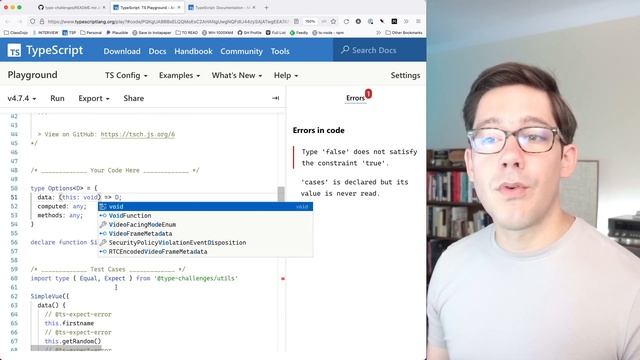Switch to TypeScript Documentation browser tab
The height and width of the screenshot is (360, 640).
point(222,7)
